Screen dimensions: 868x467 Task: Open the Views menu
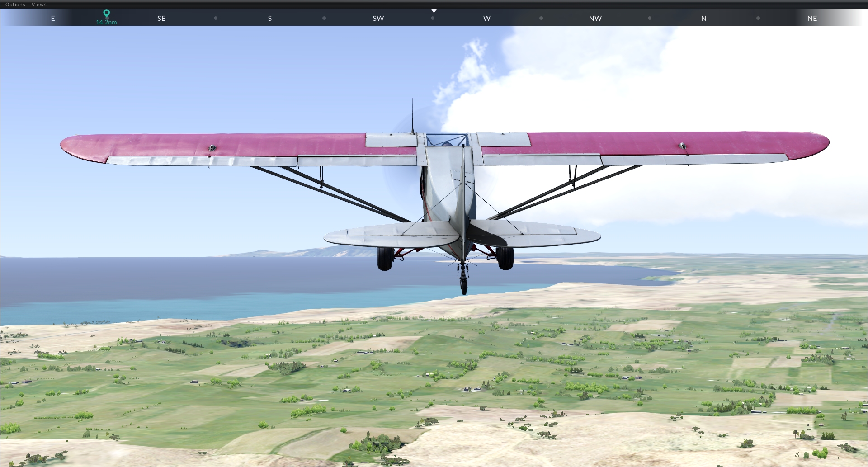coord(39,5)
